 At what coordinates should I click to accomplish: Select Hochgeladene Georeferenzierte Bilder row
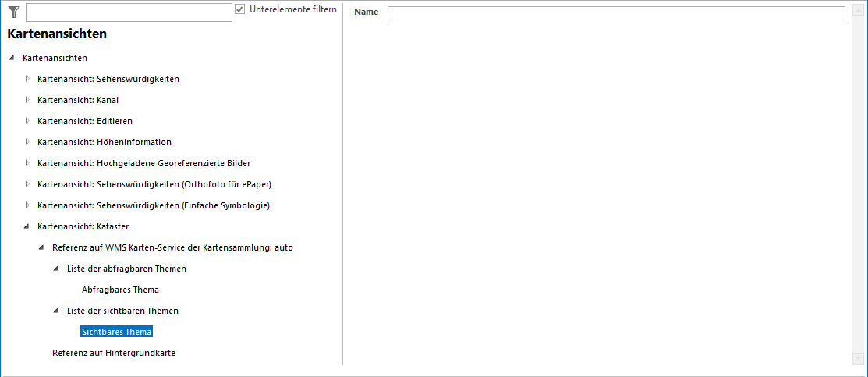point(144,163)
